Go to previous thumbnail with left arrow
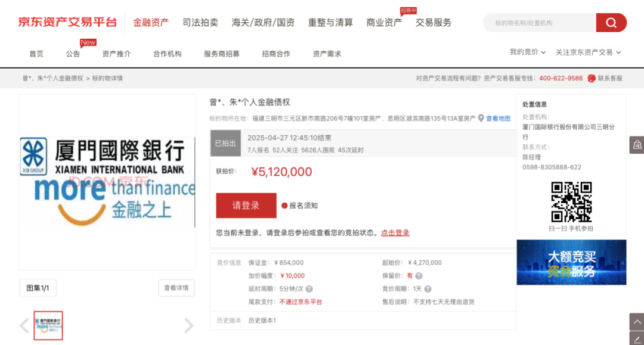The width and height of the screenshot is (644, 345). [x=24, y=326]
